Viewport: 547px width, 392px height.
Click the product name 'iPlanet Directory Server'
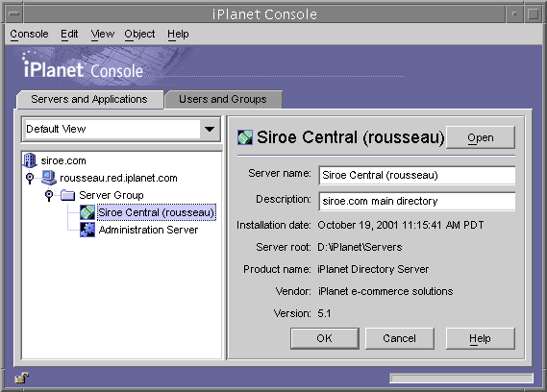coord(373,269)
